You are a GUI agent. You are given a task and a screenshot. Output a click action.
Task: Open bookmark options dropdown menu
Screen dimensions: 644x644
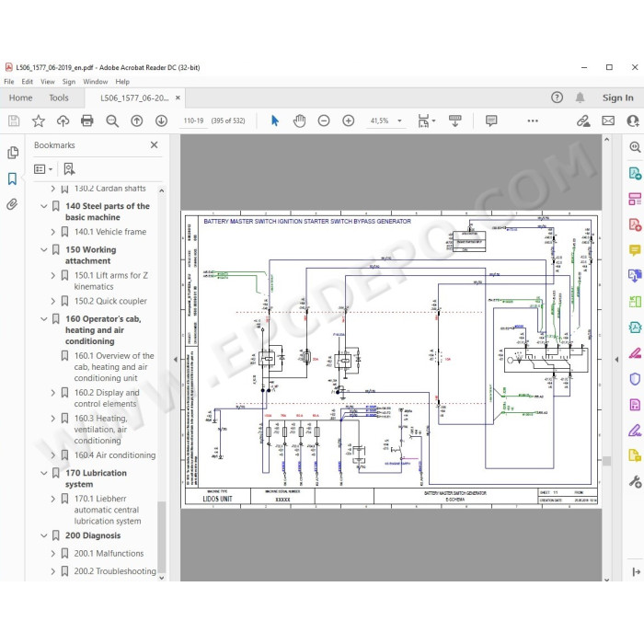click(43, 168)
